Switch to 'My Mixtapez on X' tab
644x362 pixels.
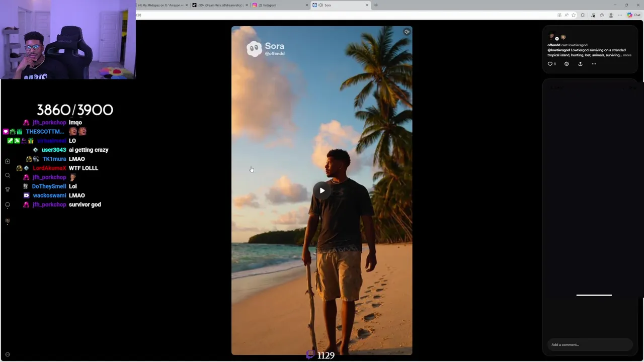(162, 5)
